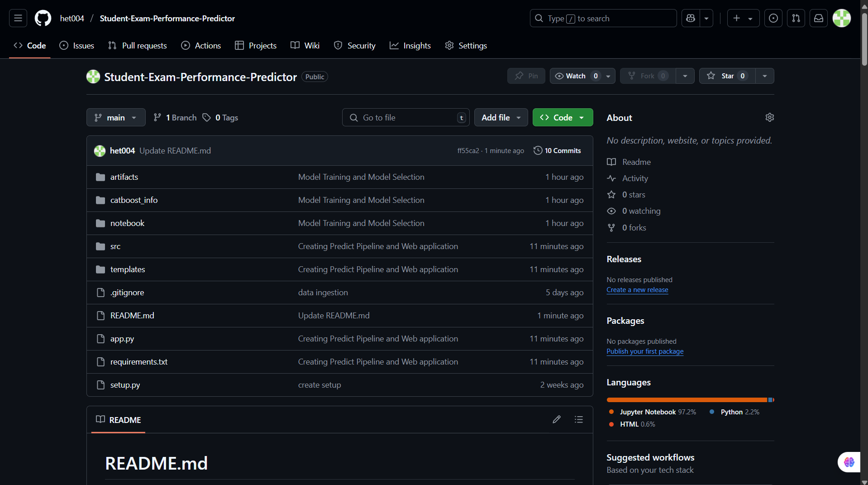Screen dimensions: 868x485
Task: Open the Actions tab
Action: coord(201,46)
